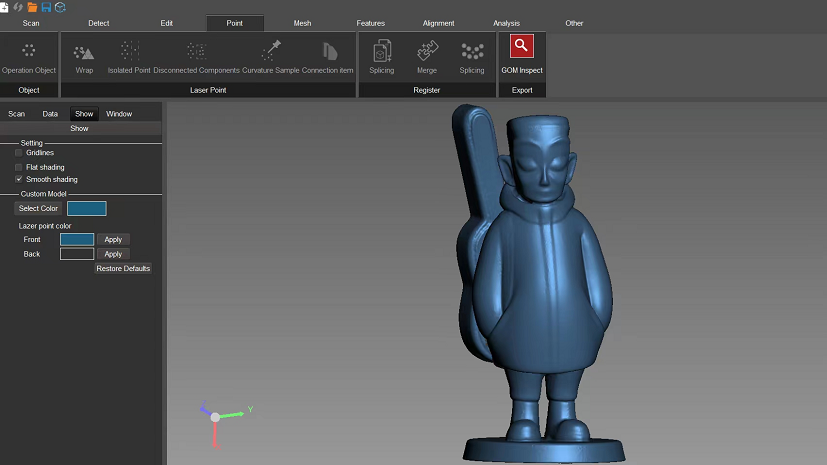This screenshot has width=827, height=465.
Task: Uncheck the Smooth shading checkbox
Action: point(19,179)
